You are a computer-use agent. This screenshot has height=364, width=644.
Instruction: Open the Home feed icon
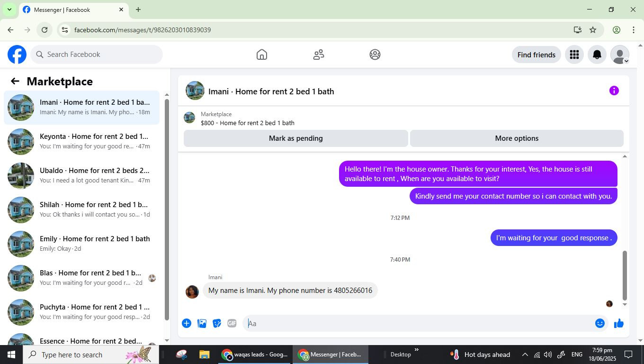(x=262, y=55)
